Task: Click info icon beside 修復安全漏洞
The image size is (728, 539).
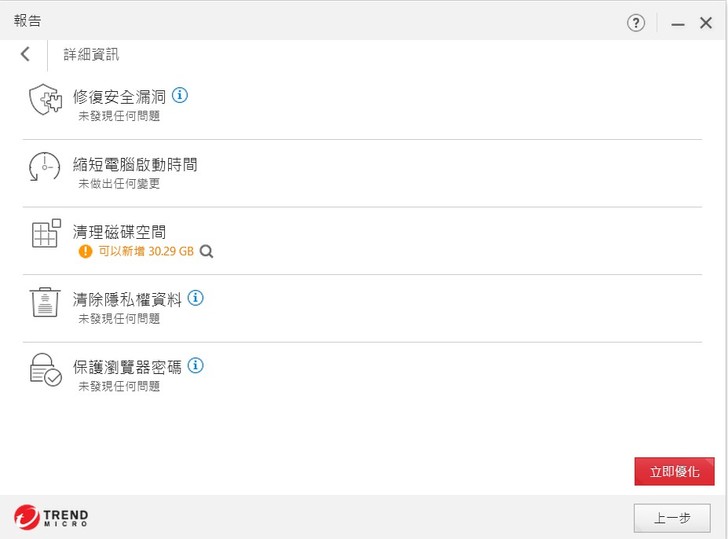Action: pyautogui.click(x=180, y=96)
